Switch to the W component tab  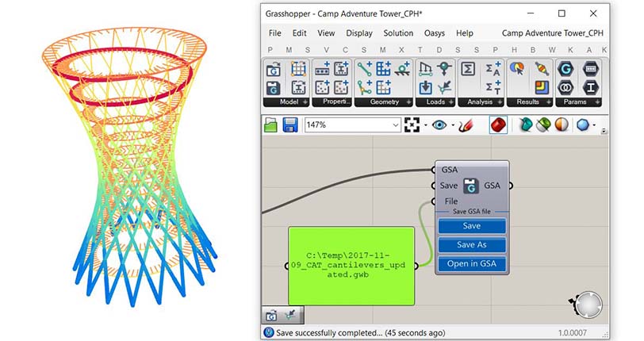click(x=551, y=50)
